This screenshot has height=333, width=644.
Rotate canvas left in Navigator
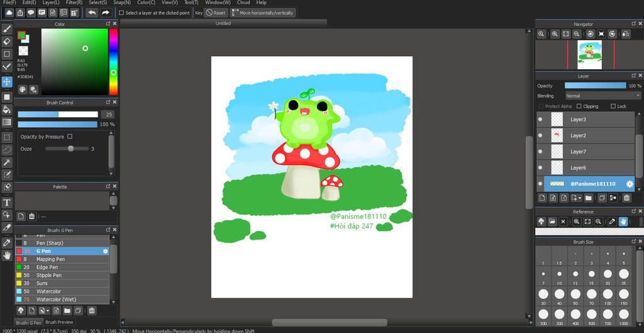coord(591,34)
